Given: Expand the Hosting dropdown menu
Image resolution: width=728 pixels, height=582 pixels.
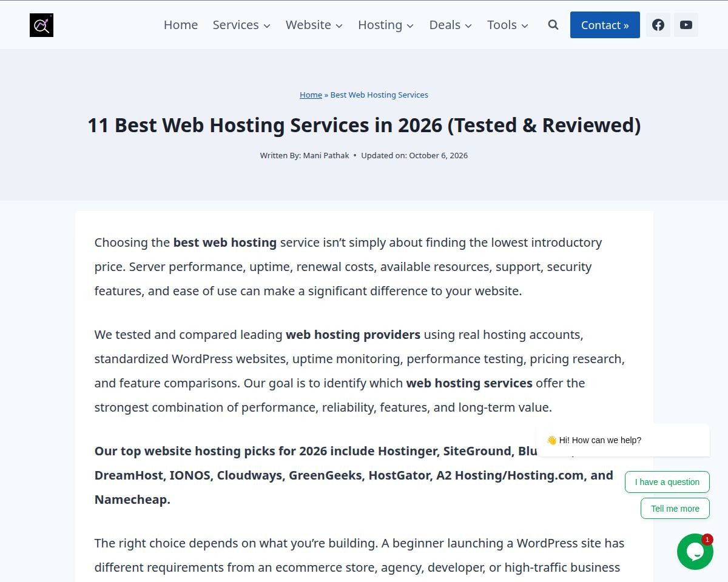Looking at the screenshot, I should [386, 25].
